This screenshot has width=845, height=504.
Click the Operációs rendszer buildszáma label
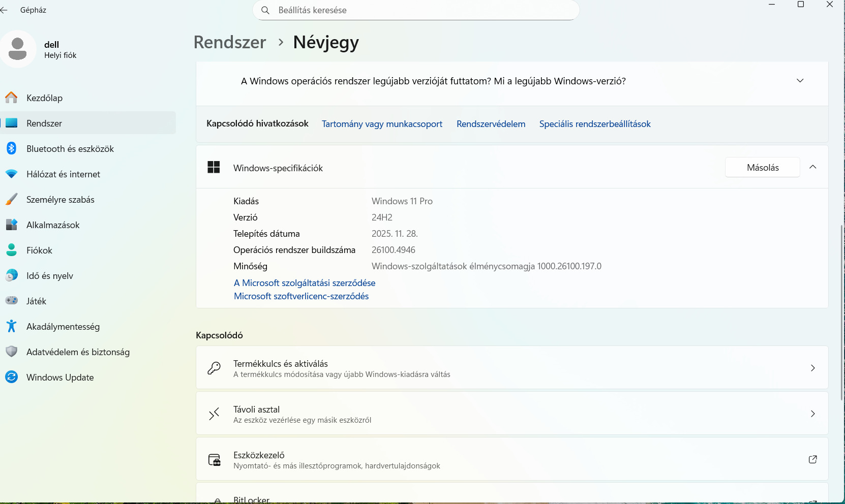point(294,250)
